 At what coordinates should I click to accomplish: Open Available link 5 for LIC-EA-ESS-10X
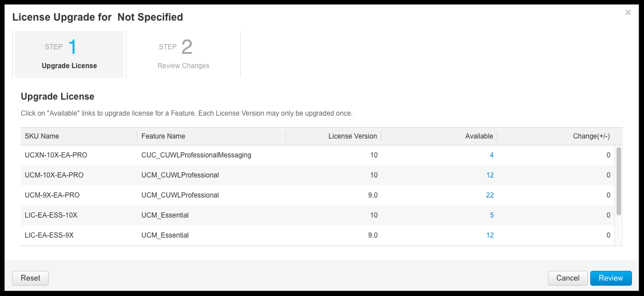pyautogui.click(x=492, y=215)
